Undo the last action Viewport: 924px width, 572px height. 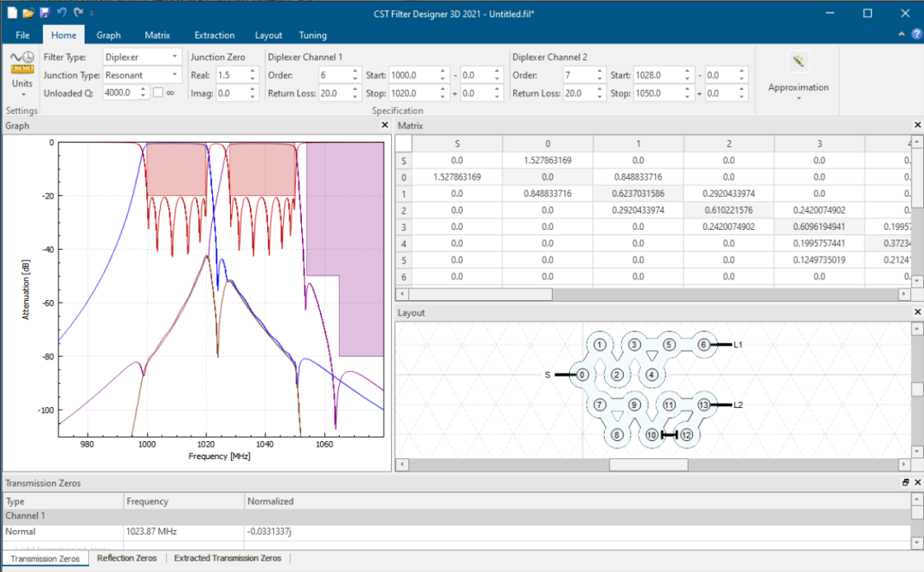click(62, 13)
